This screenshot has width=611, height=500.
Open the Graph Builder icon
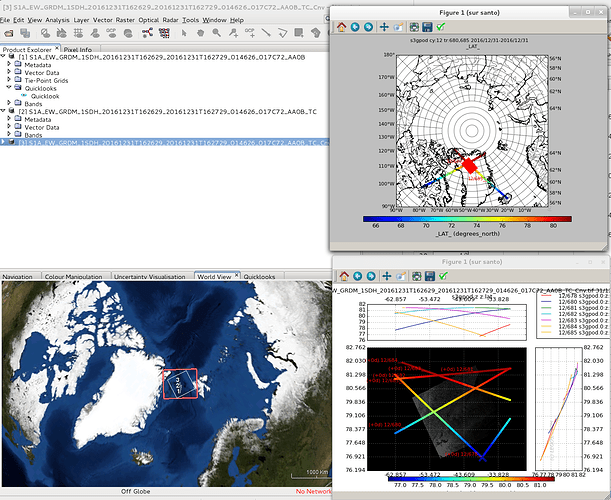[147, 34]
